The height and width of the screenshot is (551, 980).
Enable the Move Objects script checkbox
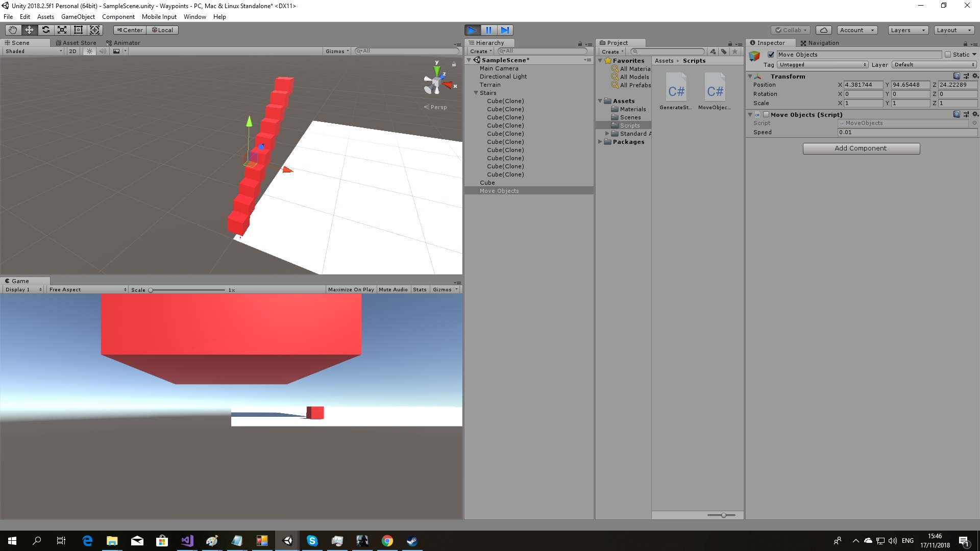766,115
